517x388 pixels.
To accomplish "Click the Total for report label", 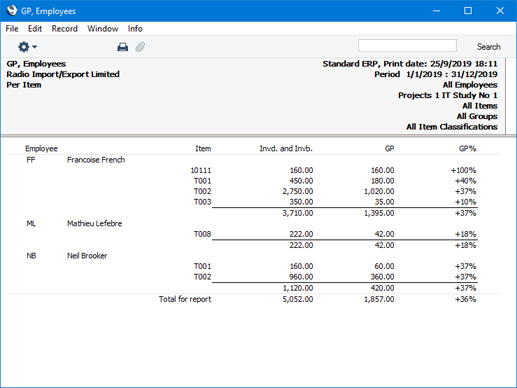I will [x=185, y=299].
